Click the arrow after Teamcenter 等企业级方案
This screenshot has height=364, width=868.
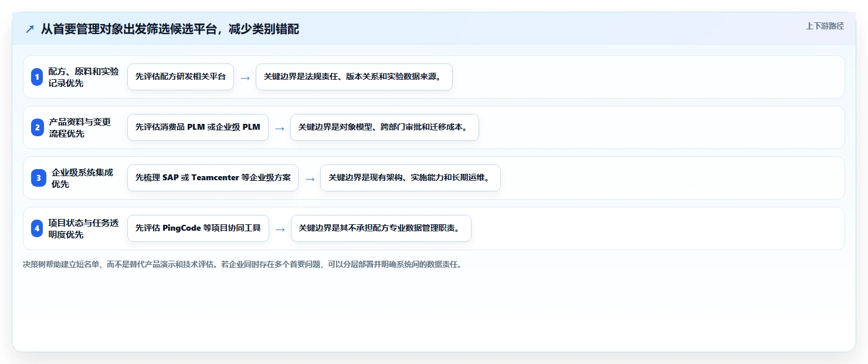pyautogui.click(x=310, y=178)
